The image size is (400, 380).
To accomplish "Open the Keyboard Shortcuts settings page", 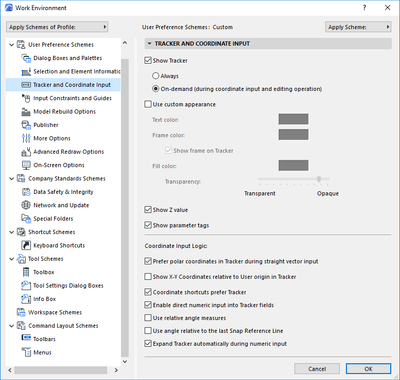I will coord(59,246).
